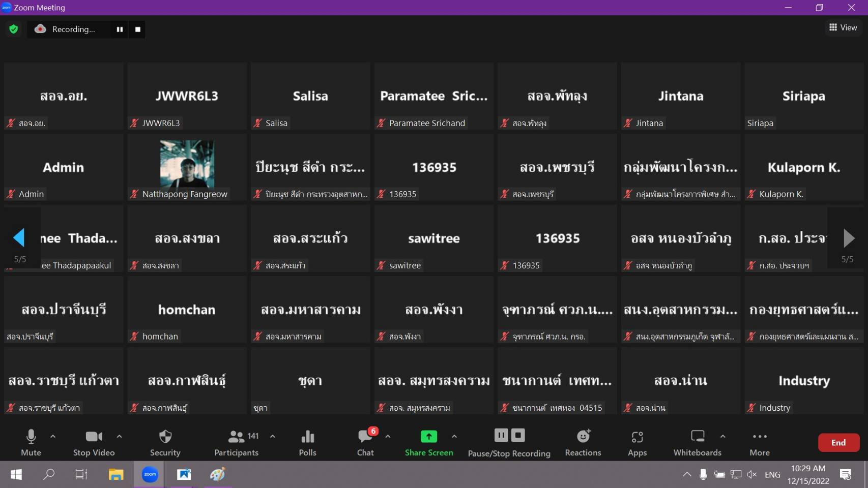This screenshot has height=488, width=868.
Task: Stop recording using top bar square button
Action: click(x=138, y=29)
